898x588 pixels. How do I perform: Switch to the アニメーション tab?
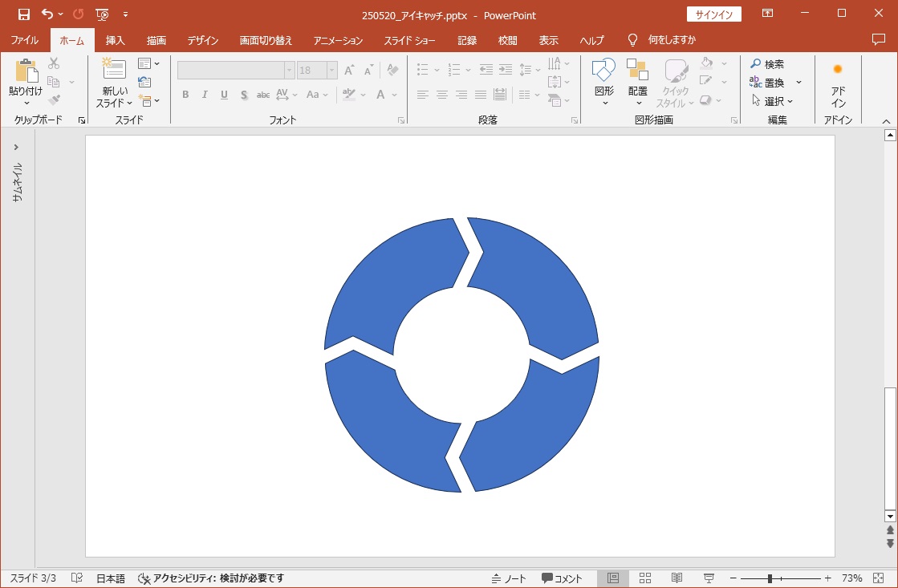(338, 40)
